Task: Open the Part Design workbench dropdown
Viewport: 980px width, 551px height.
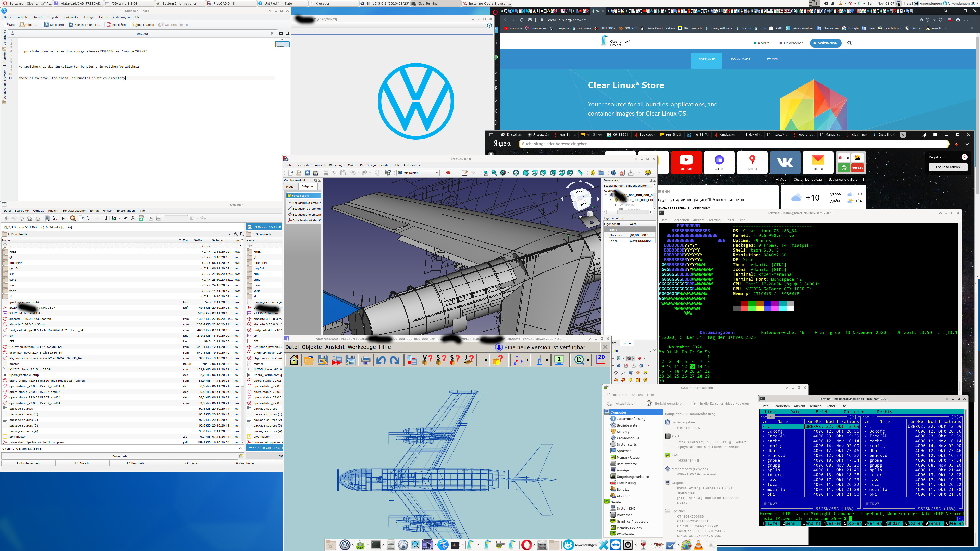Action: [x=418, y=173]
